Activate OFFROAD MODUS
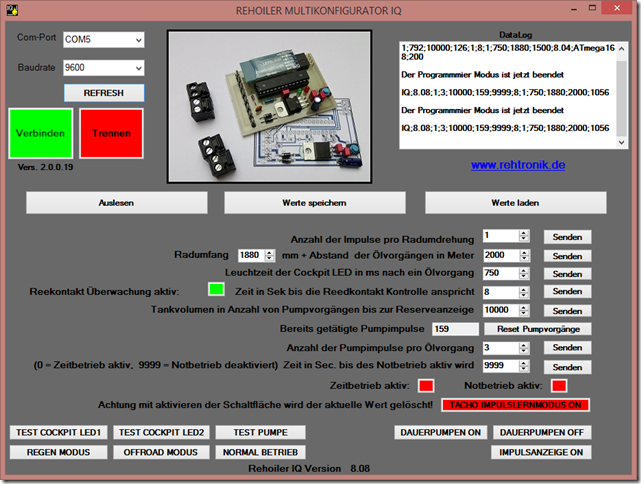The image size is (641, 484). pyautogui.click(x=161, y=452)
